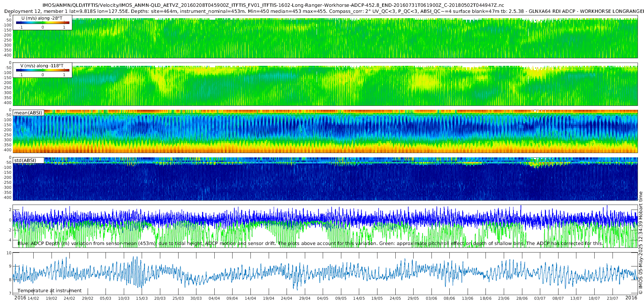Click the 10/03 date tick label

pos(124,298)
